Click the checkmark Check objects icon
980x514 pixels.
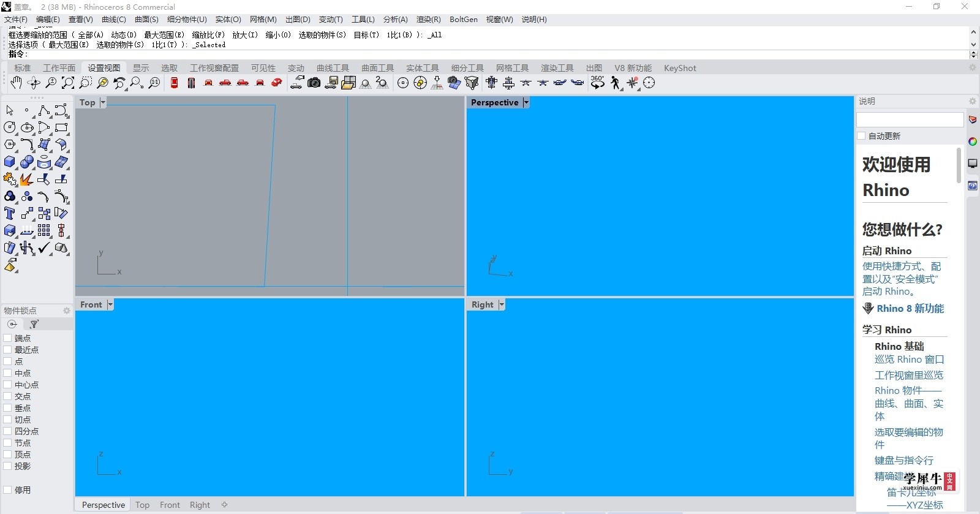(x=44, y=248)
